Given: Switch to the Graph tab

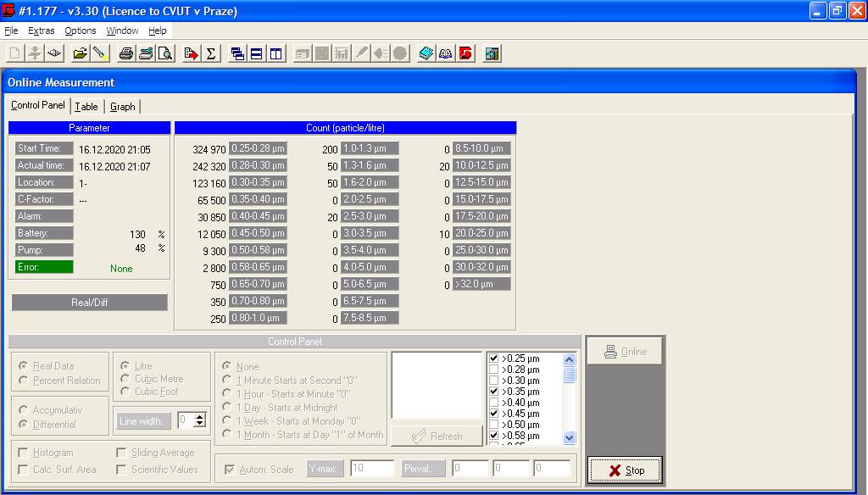Looking at the screenshot, I should pyautogui.click(x=122, y=106).
